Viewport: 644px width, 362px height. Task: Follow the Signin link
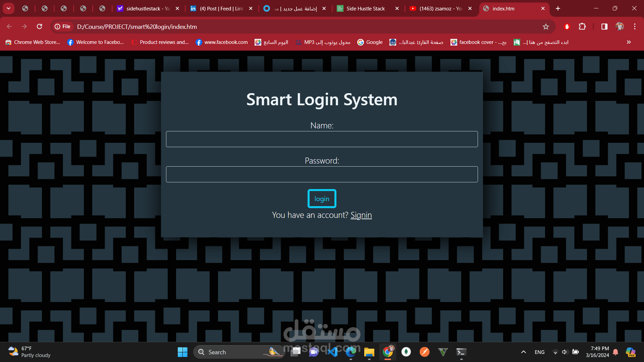(361, 215)
